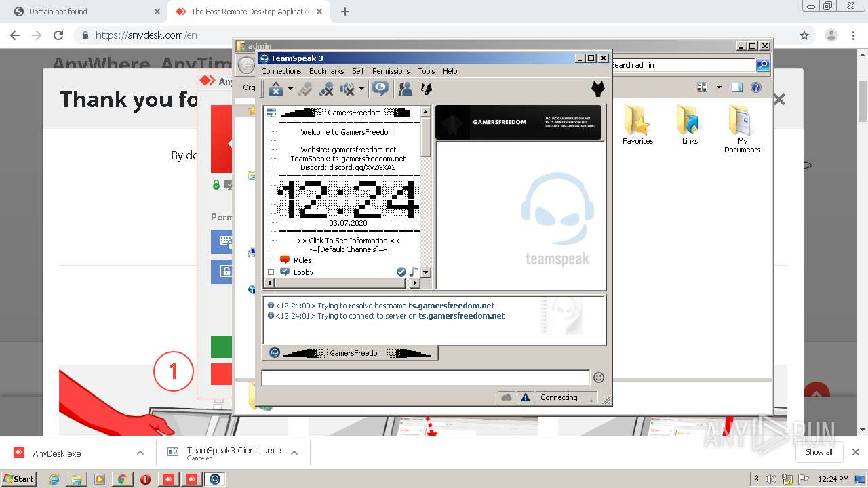This screenshot has height=488, width=868.
Task: Click '-=[Default Channels]=-' spacer text
Action: click(x=348, y=249)
